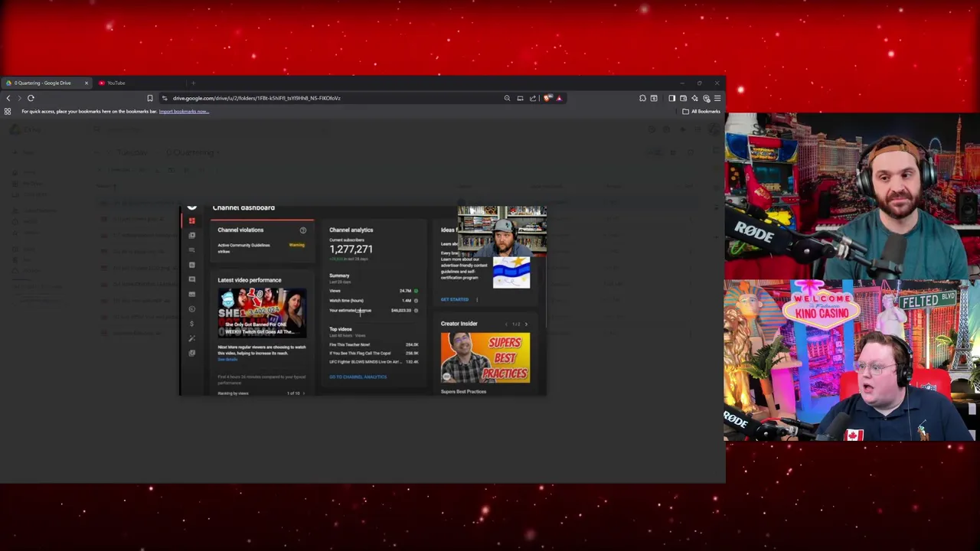The height and width of the screenshot is (551, 980).
Task: Click the browser forward arrow
Action: 19,98
